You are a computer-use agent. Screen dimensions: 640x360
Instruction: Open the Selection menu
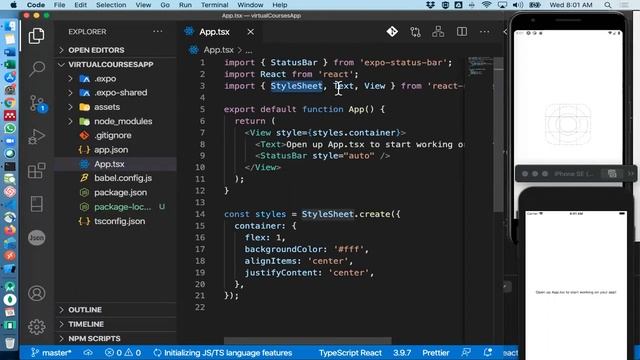tap(111, 5)
